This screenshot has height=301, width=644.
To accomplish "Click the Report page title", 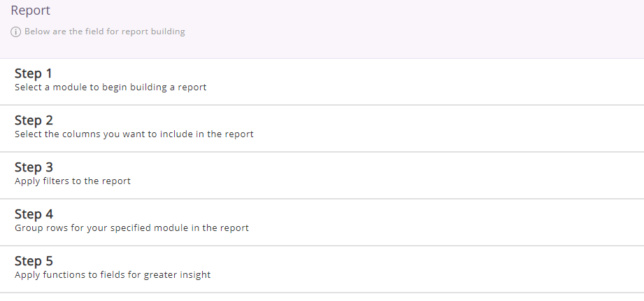I will pos(30,10).
